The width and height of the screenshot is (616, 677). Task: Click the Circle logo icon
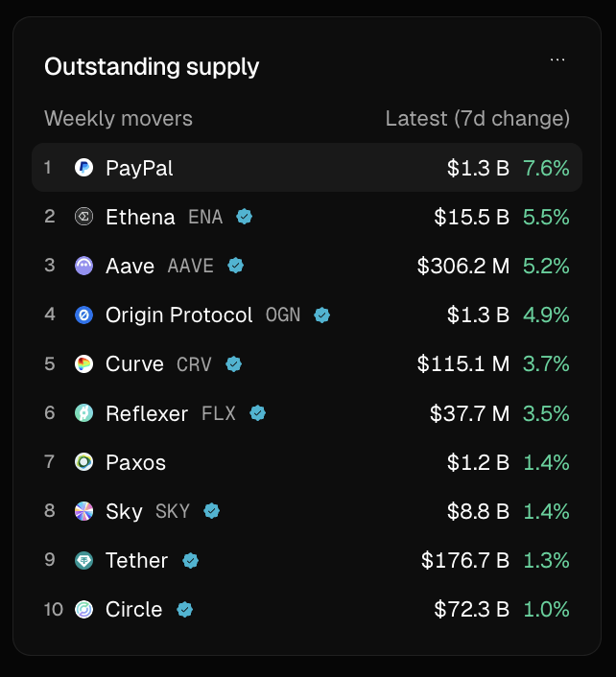(83, 610)
